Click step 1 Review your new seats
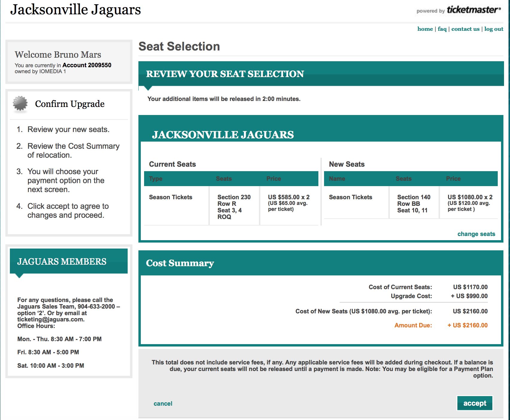The width and height of the screenshot is (510, 420). click(68, 129)
